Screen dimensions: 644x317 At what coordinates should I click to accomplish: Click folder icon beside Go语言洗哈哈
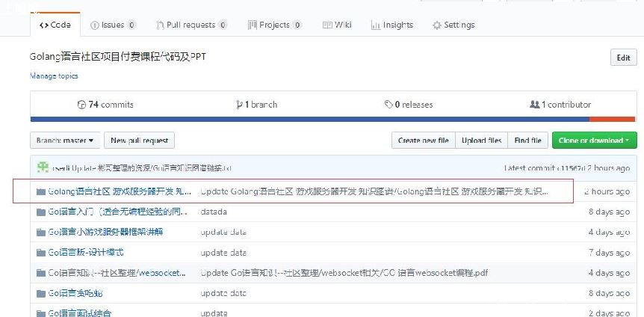point(40,294)
